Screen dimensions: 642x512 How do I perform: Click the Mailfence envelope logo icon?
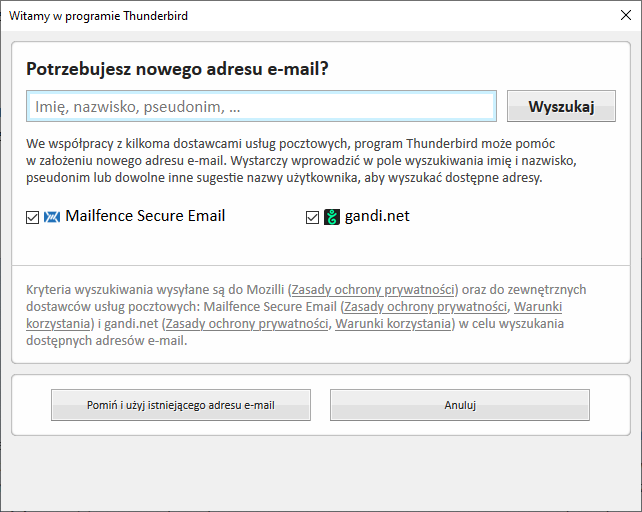[x=52, y=217]
